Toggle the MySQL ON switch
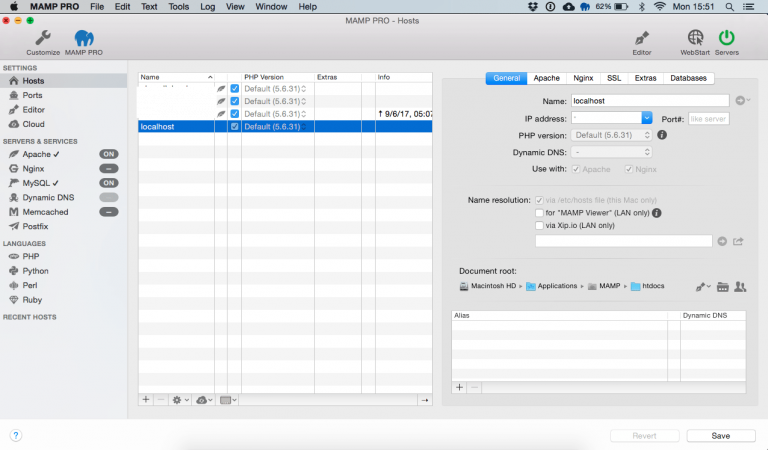Image resolution: width=768 pixels, height=450 pixels. 109,183
